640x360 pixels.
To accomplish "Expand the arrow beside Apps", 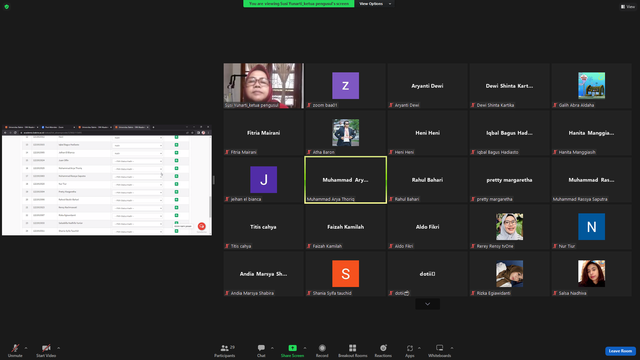I will (x=419, y=348).
